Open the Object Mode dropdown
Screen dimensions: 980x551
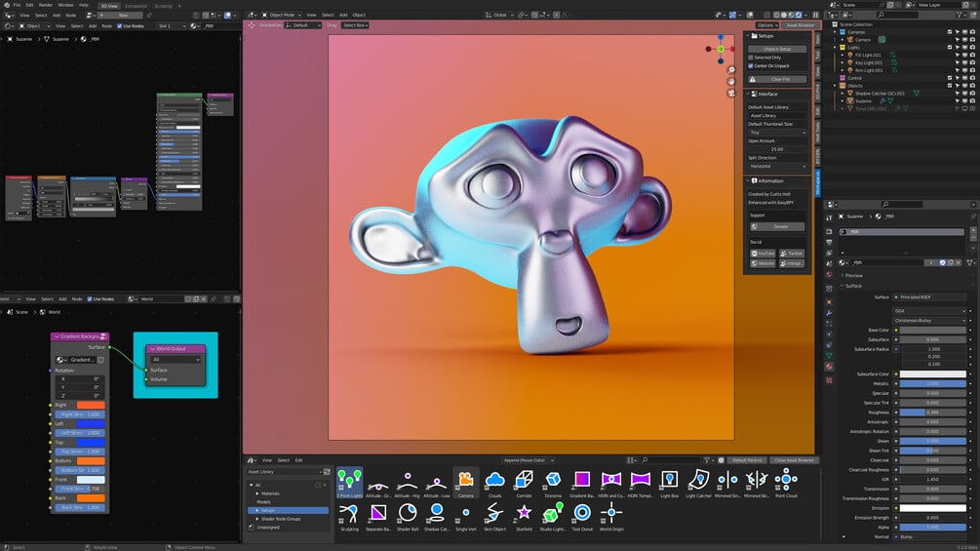[281, 15]
